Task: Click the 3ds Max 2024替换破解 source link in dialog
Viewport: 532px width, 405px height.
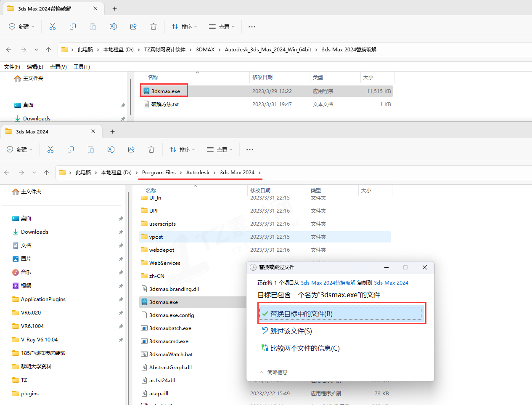Action: tap(328, 282)
